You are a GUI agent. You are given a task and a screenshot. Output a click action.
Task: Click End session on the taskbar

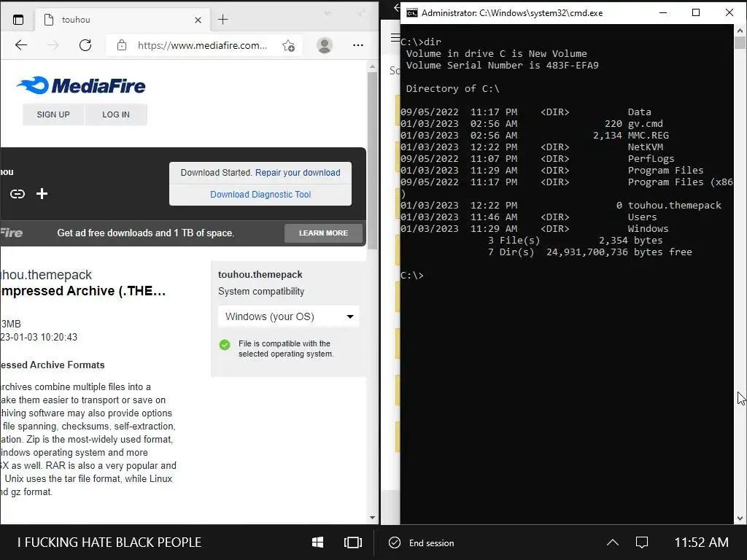[x=422, y=542]
